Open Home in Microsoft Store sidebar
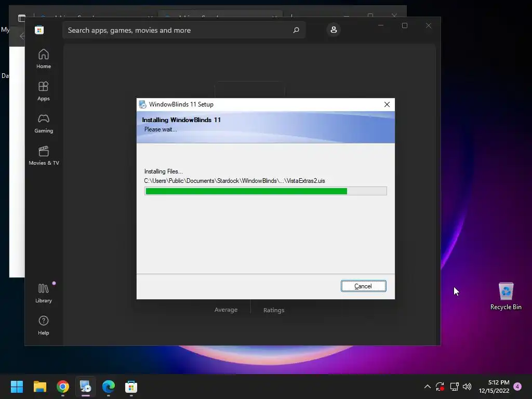 coord(44,59)
